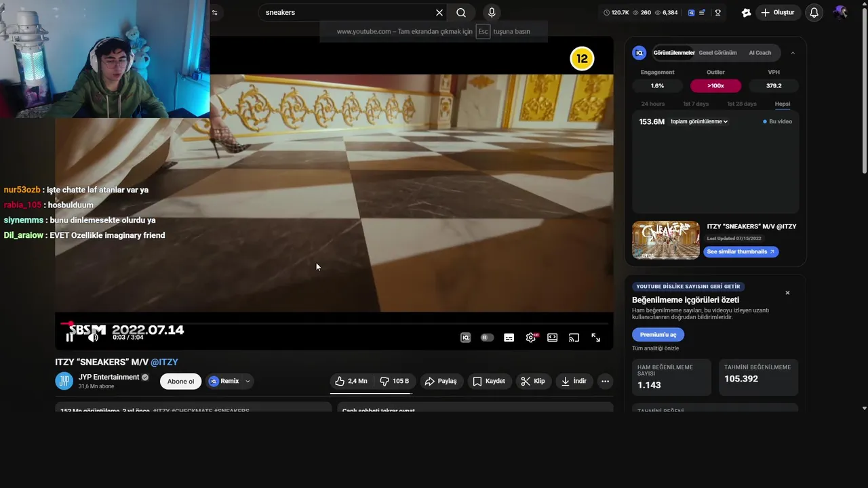Click the Oluştur create button
The height and width of the screenshot is (488, 868).
[778, 12]
